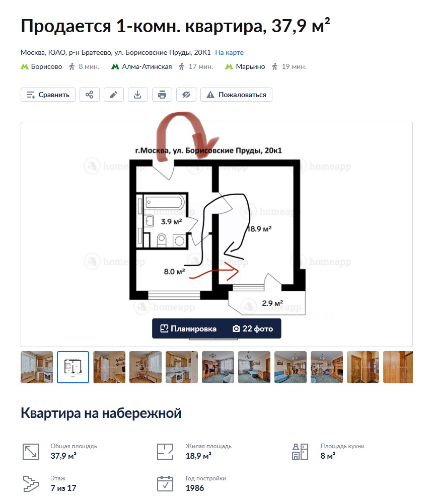
Task: Switch to the Планировка view
Action: (x=188, y=328)
